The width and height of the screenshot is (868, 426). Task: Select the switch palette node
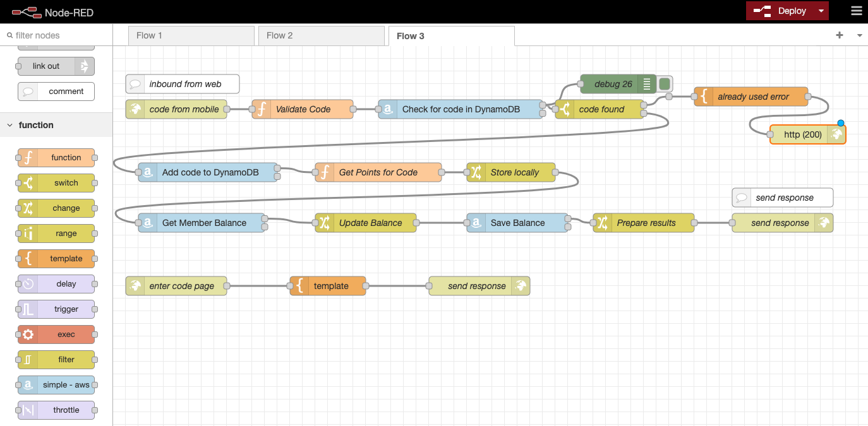[x=56, y=183]
